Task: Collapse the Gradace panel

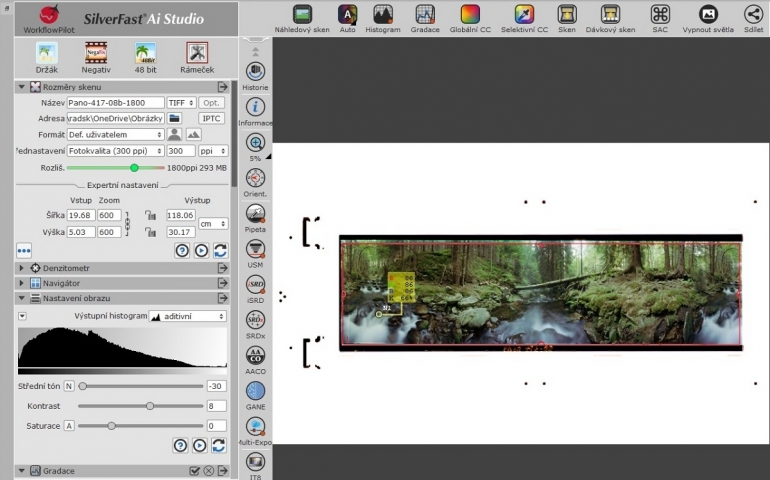Action: click(21, 471)
